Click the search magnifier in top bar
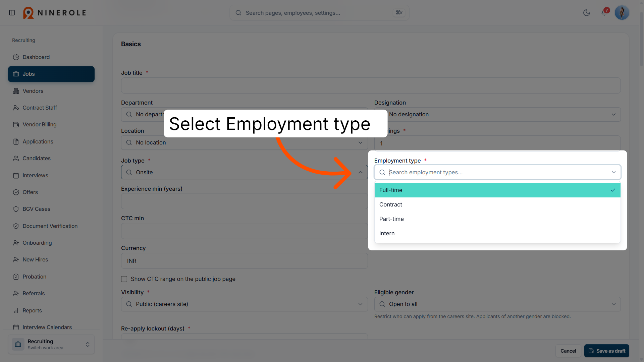The width and height of the screenshot is (644, 362). pyautogui.click(x=238, y=13)
